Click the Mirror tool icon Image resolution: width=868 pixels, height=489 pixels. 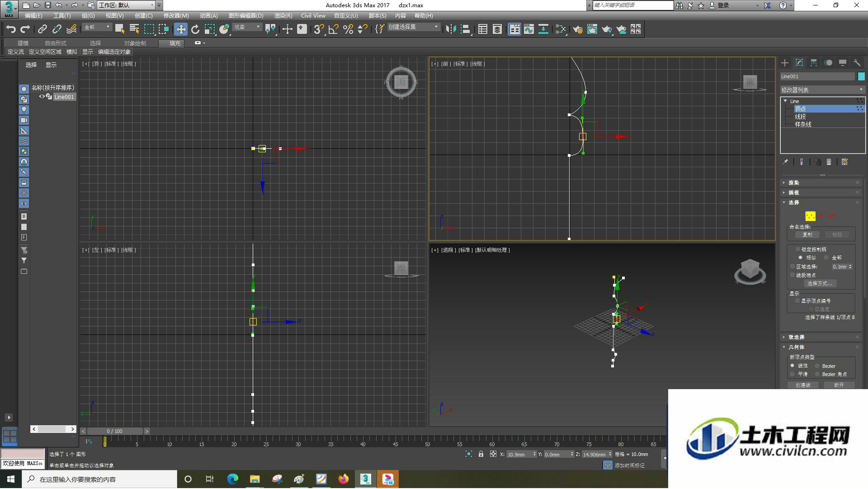pos(451,29)
